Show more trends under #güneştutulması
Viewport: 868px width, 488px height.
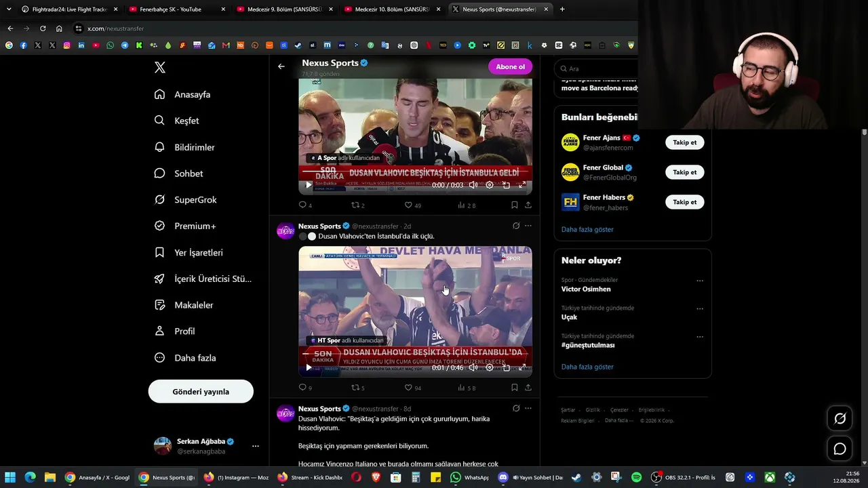587,367
